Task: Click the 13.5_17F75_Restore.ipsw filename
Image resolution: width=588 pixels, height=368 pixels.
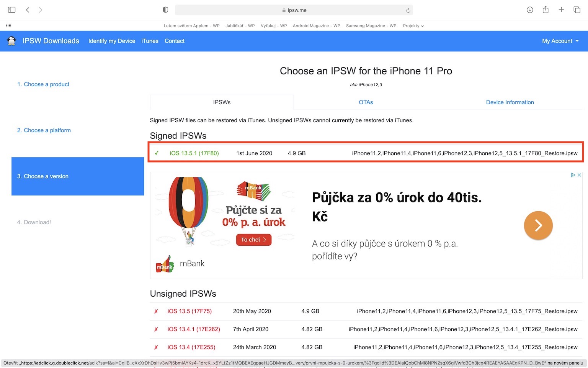Action: 467,311
